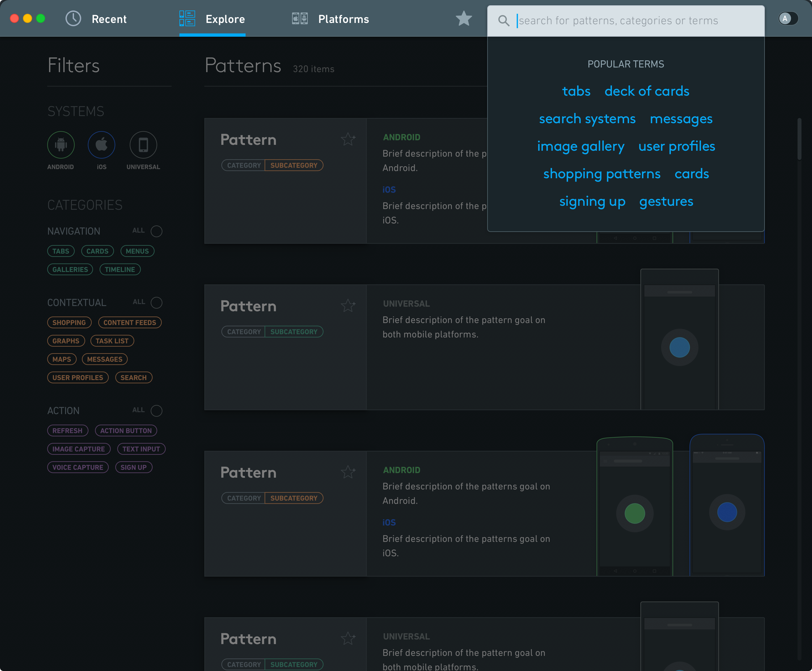Click the favorites star icon on second Pattern

point(348,305)
